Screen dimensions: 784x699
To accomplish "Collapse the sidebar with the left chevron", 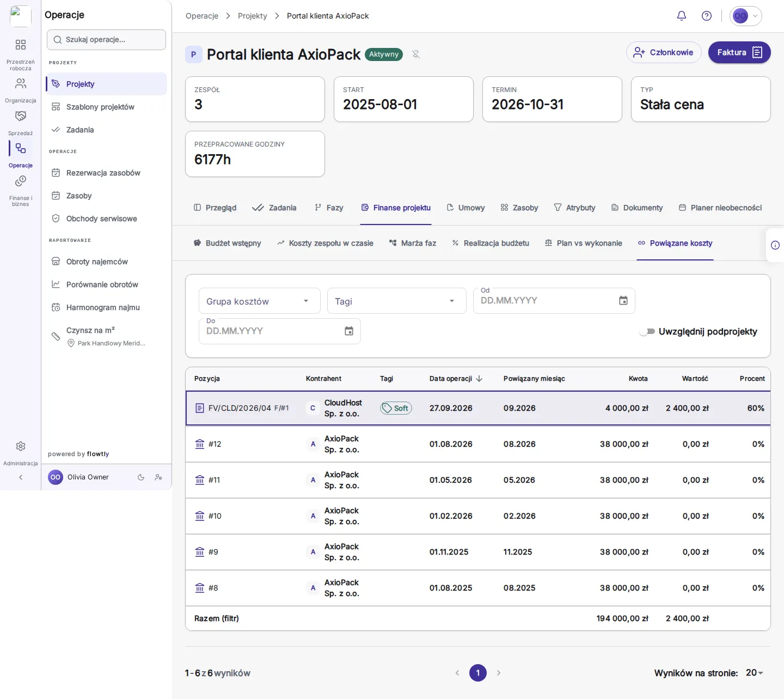I will coord(21,477).
